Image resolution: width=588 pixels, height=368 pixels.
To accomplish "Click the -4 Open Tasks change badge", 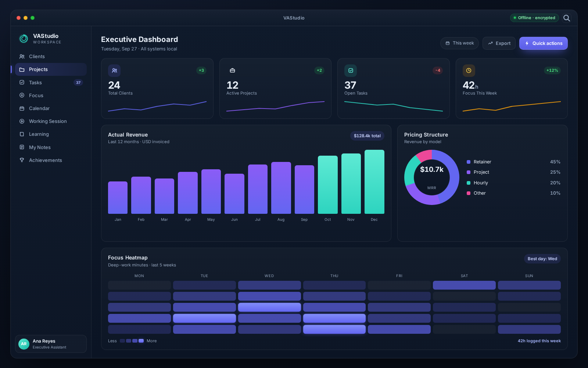I will tap(438, 70).
